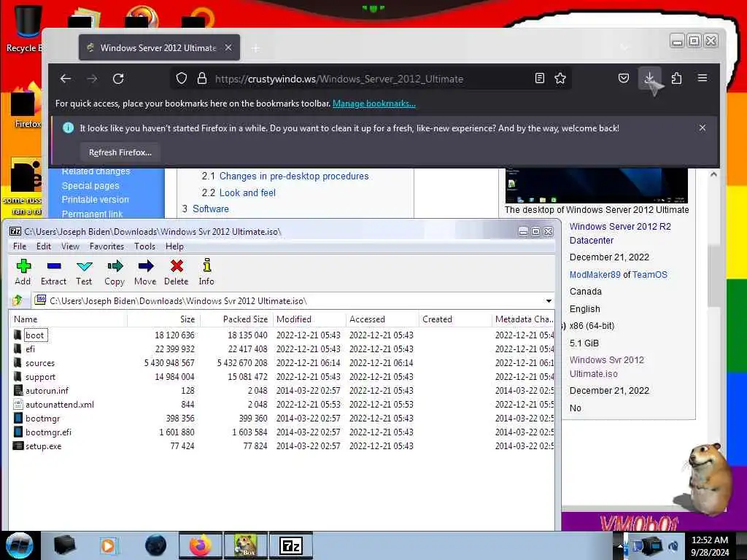Toggle reader view in Firefox address bar
This screenshot has height=560, width=747.
[539, 78]
